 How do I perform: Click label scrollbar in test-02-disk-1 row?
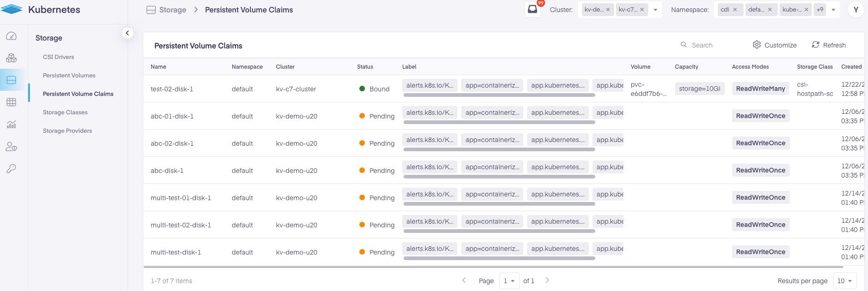pos(499,95)
